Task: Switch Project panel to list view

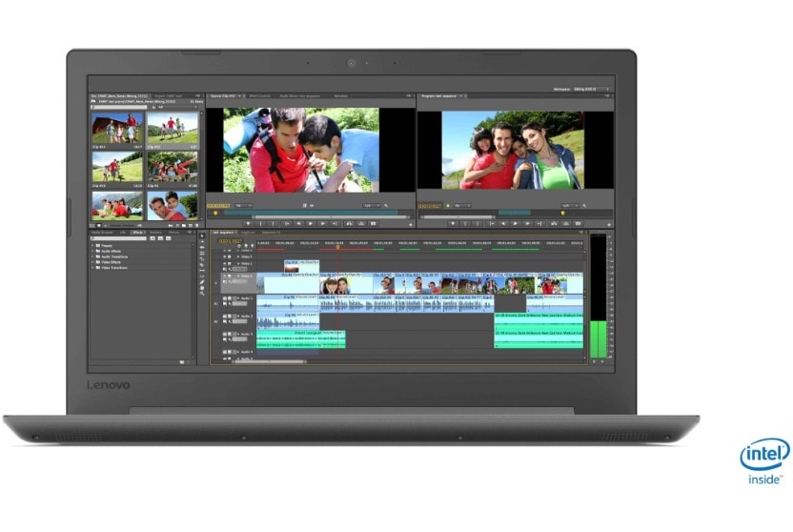Action: [x=91, y=226]
